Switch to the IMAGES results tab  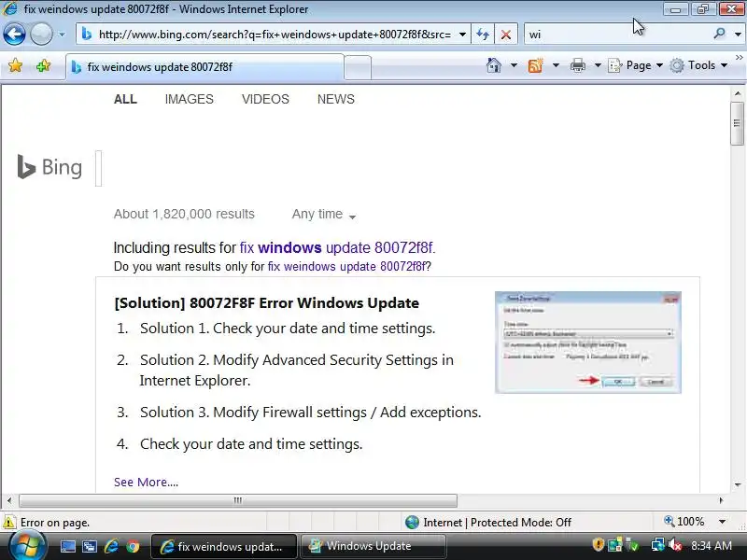tap(190, 99)
